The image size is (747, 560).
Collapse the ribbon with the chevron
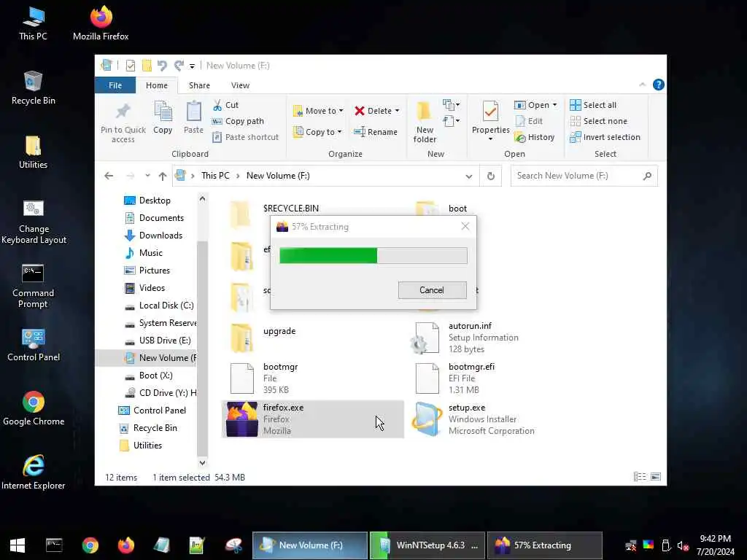click(x=642, y=85)
